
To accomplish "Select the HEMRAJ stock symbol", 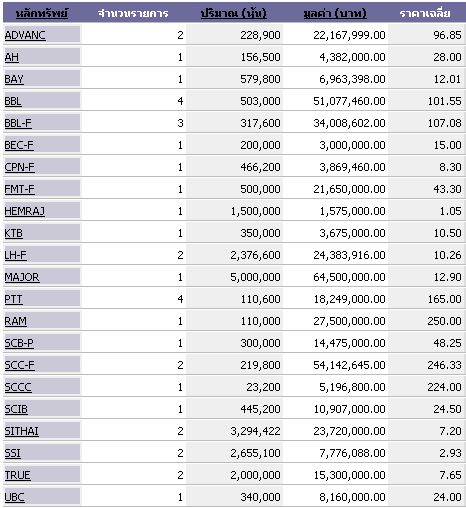I will (25, 211).
